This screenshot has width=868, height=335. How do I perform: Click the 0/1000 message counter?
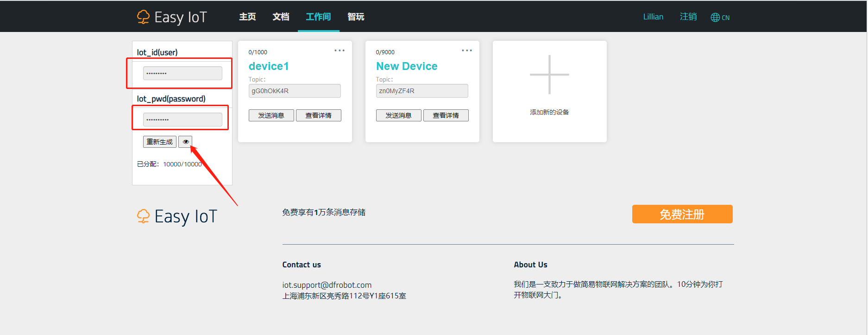point(258,52)
